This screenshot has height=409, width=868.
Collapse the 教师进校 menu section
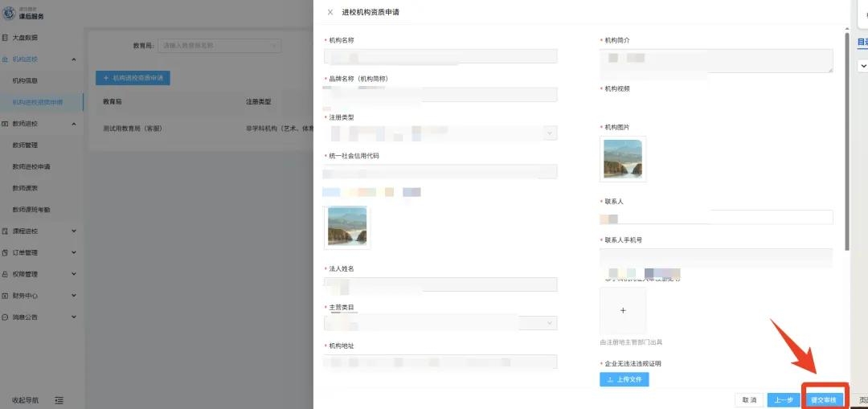pos(74,124)
